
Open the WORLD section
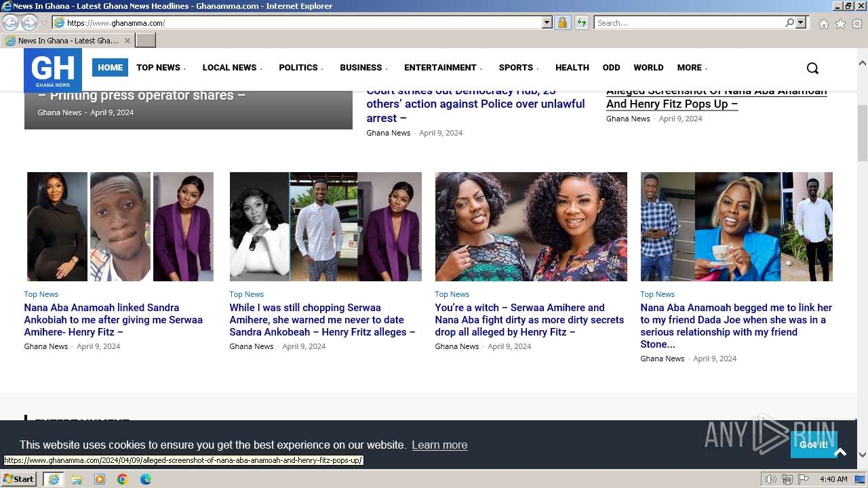[648, 68]
